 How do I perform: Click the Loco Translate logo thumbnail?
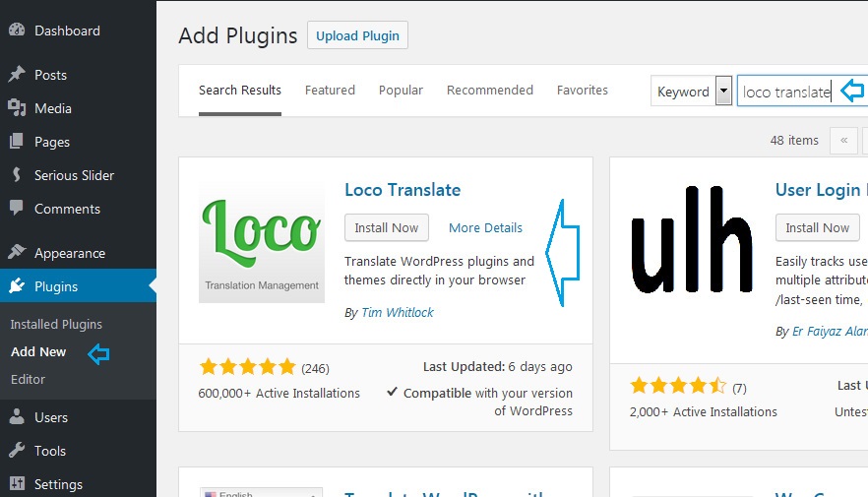coord(262,245)
